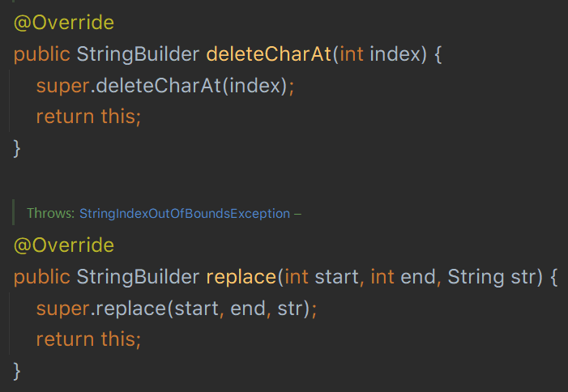
Task: Click the start parameter in replace signature
Action: (x=336, y=276)
